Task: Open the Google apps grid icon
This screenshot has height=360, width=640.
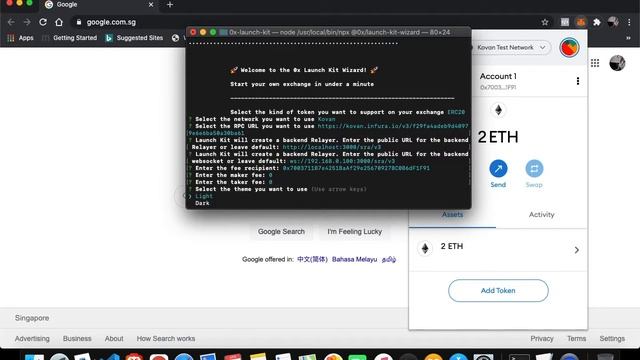Action: (x=595, y=63)
